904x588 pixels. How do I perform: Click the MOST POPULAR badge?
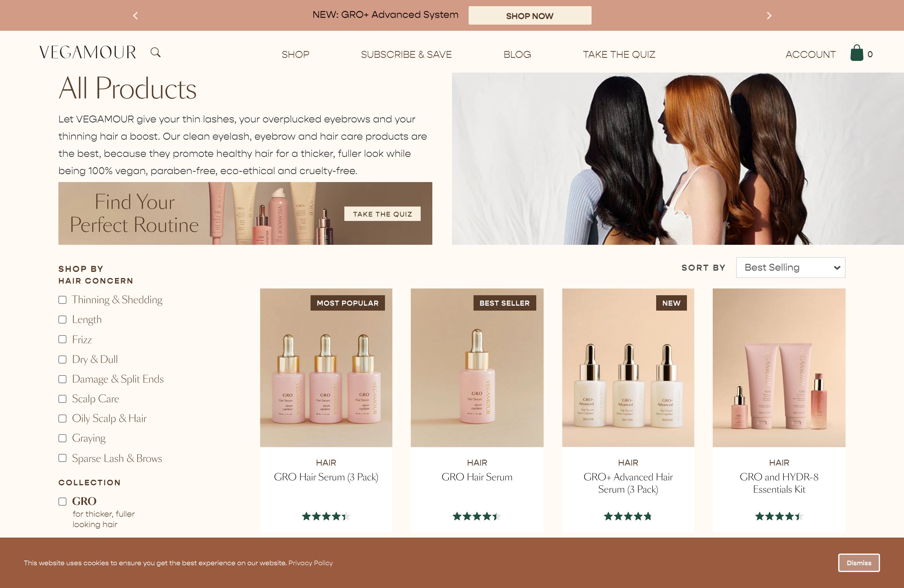(x=347, y=303)
